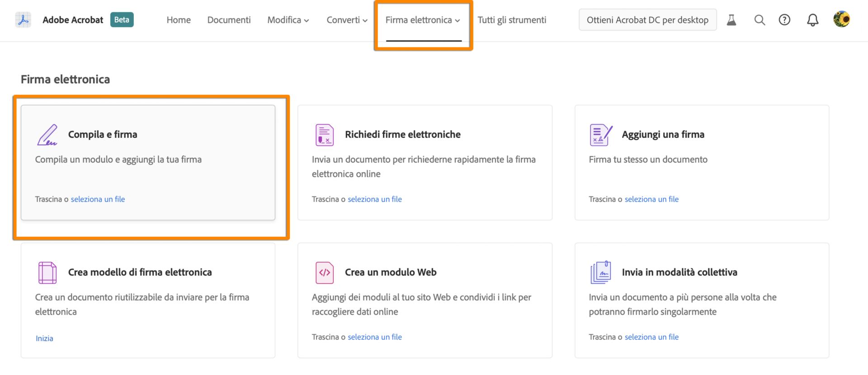
Task: Click the Compila e firma pen icon
Action: tap(47, 135)
